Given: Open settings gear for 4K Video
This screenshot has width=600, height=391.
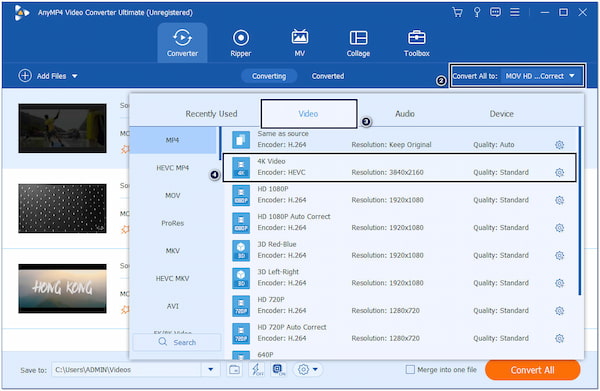Looking at the screenshot, I should (x=559, y=172).
